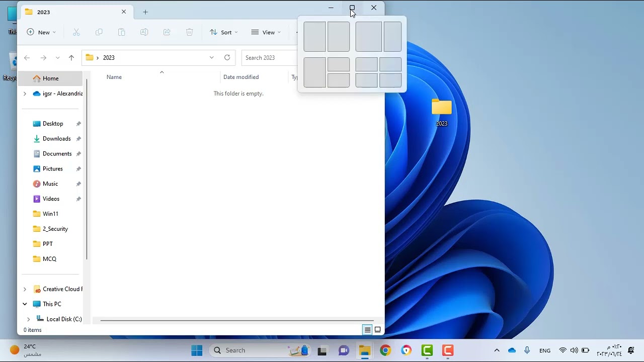644x362 pixels.
Task: Click the Rename icon in toolbar
Action: 144,32
